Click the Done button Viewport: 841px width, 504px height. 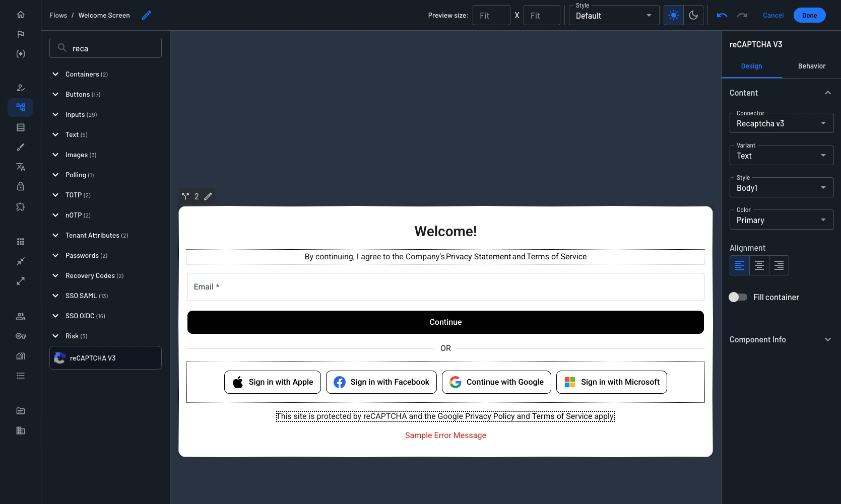(809, 15)
